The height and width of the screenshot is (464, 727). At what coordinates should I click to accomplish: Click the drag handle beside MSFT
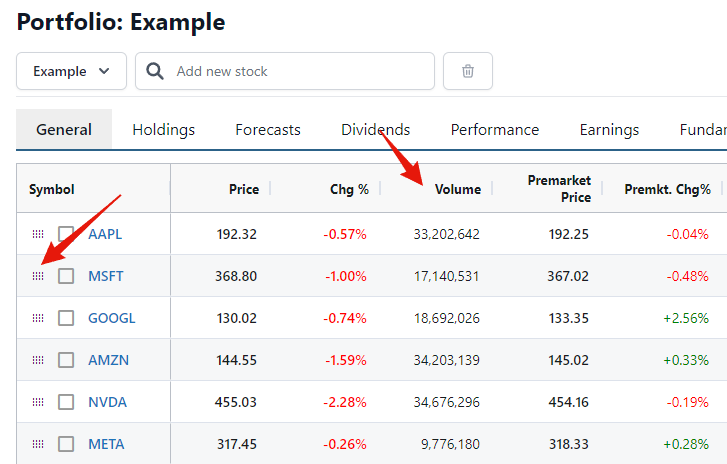[x=38, y=276]
